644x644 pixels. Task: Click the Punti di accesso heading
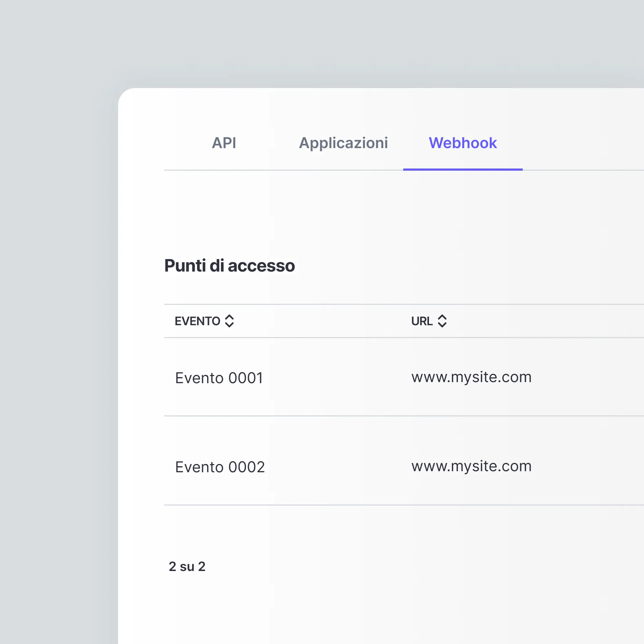229,265
